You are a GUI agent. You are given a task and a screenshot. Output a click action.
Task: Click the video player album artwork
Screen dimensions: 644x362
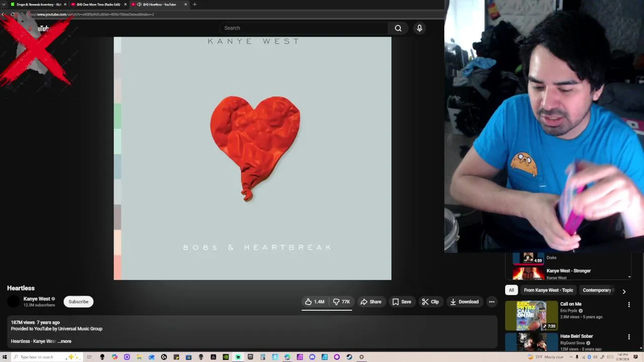click(x=253, y=158)
